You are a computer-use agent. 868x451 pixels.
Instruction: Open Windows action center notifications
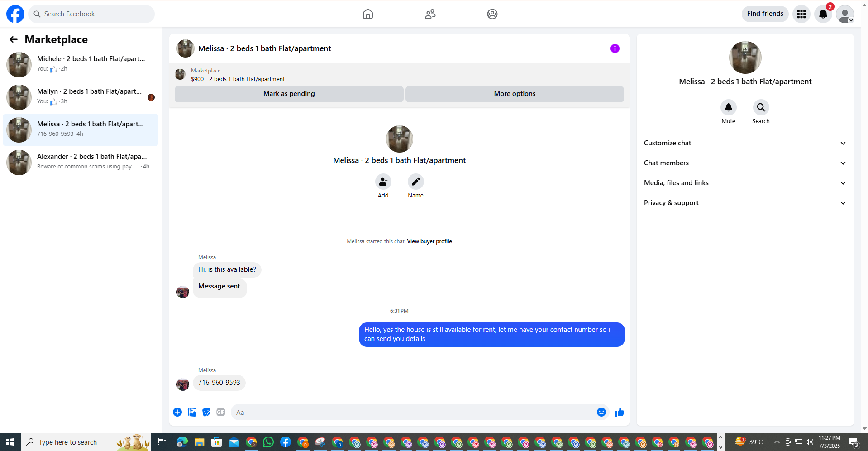[854, 442]
